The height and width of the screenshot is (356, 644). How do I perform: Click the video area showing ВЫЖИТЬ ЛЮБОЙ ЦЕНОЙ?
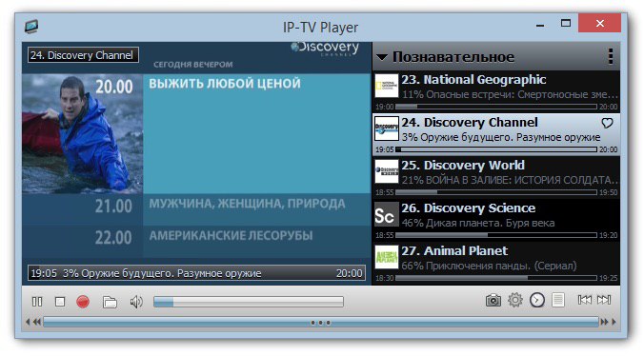click(x=256, y=133)
